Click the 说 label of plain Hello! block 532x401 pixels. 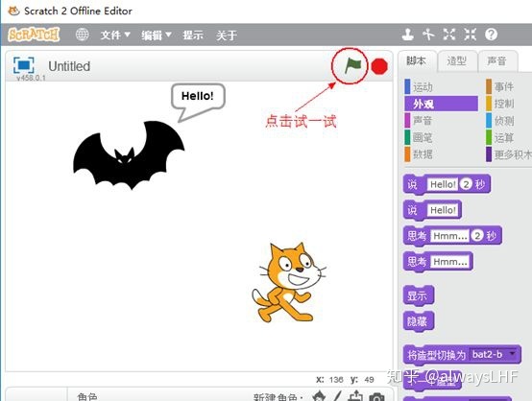(413, 210)
